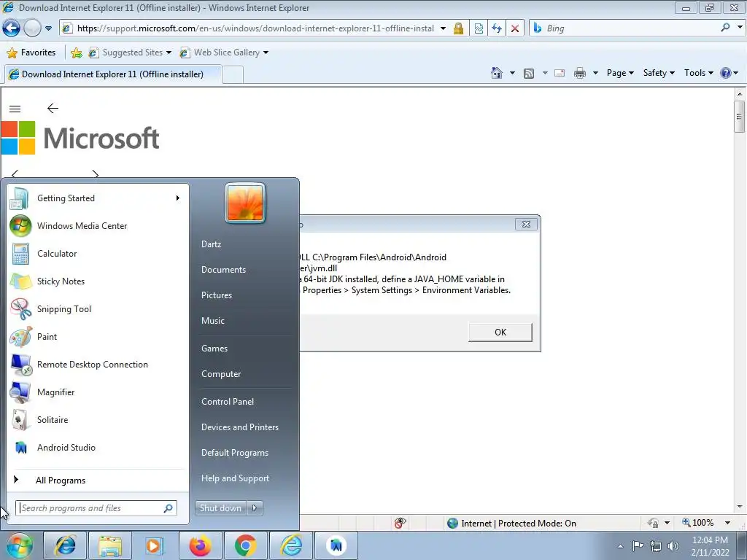Screen dimensions: 747x560
Task: Click the Print icon in command bar
Action: [580, 73]
